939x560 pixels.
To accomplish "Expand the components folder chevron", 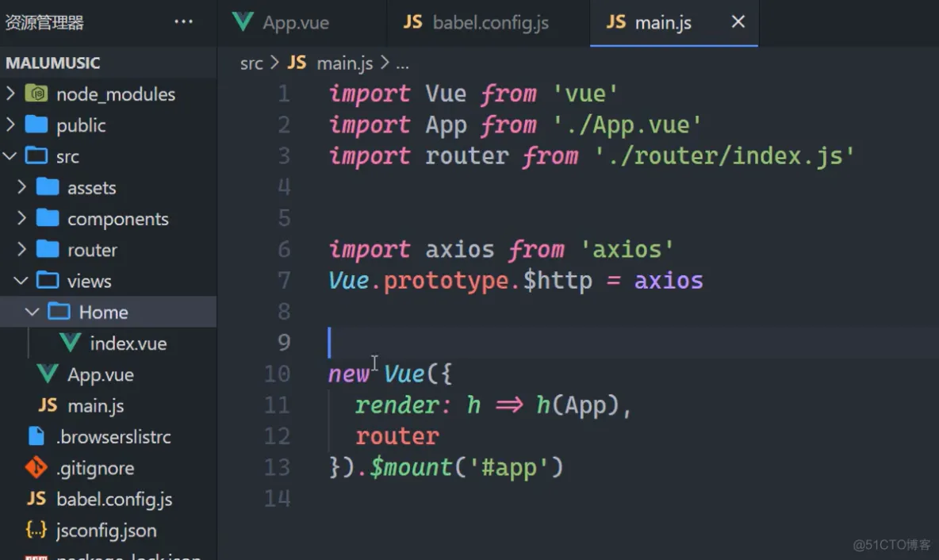I will coord(21,218).
